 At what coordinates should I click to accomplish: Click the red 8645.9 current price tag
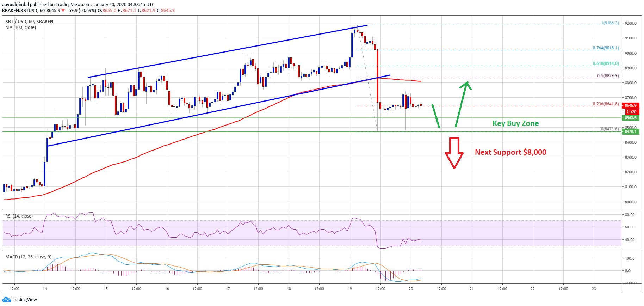click(631, 105)
